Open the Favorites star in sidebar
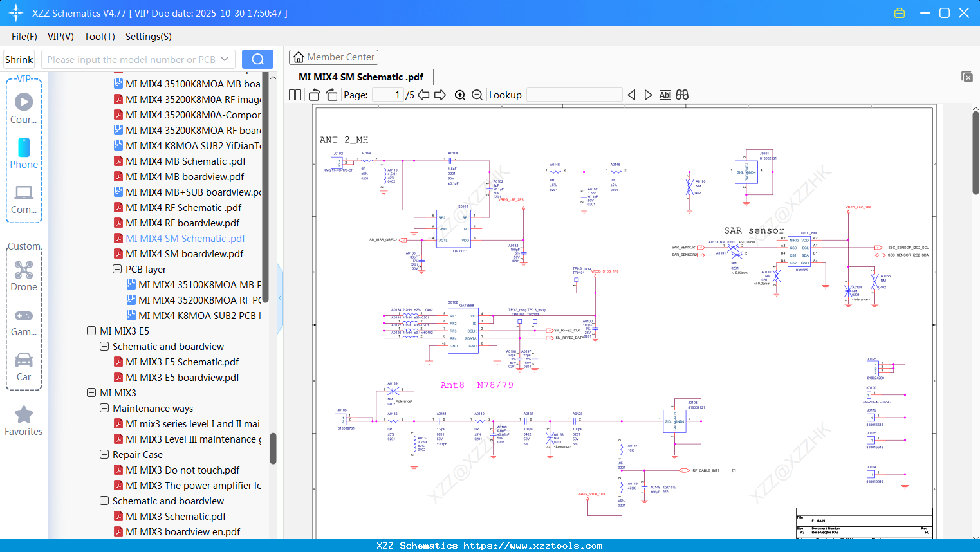Screen dimensions: 980x552 coord(24,421)
